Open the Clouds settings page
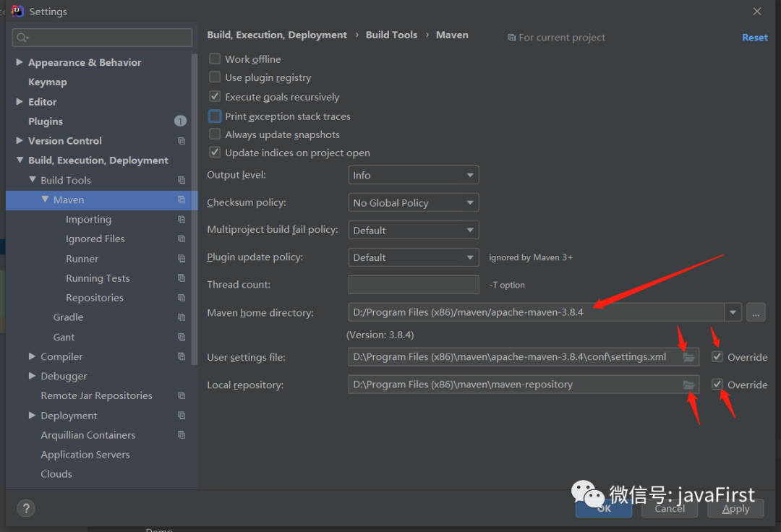This screenshot has height=532, width=781. (x=56, y=473)
